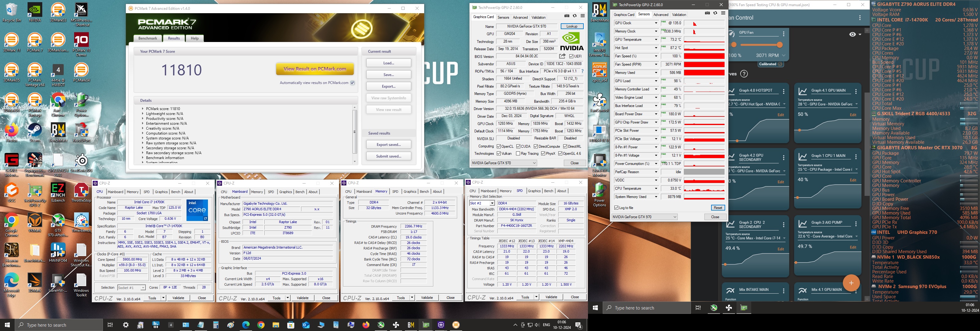This screenshot has width=980, height=331.
Task: Open Validation tab in GPU-Z Graphics Card window
Action: 538,17
